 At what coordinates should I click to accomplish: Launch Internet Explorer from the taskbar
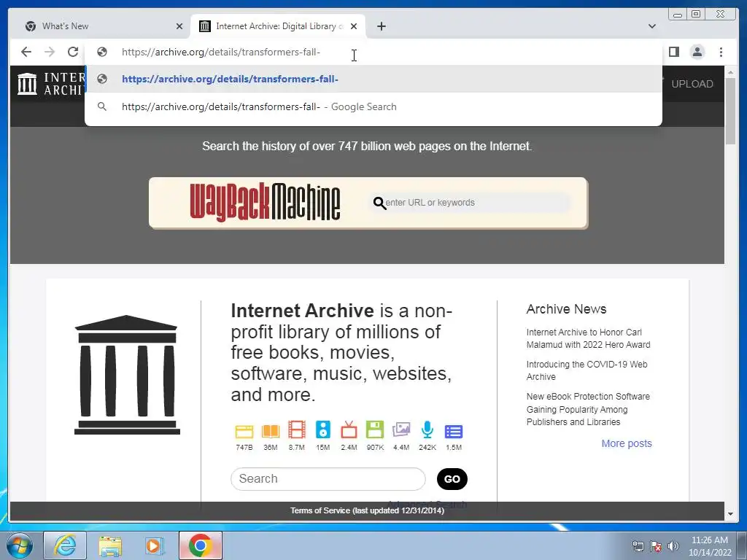65,545
